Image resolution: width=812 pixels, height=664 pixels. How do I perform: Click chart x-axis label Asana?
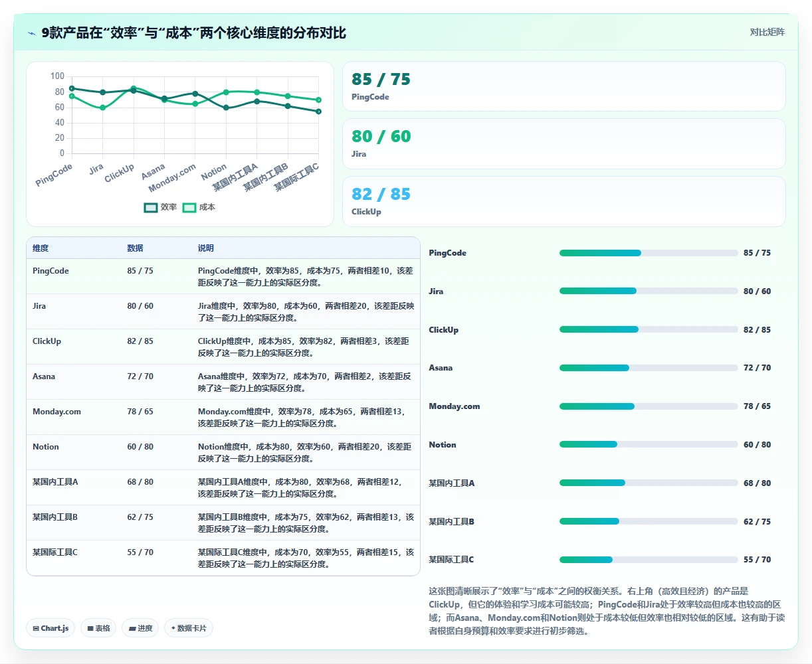[153, 171]
